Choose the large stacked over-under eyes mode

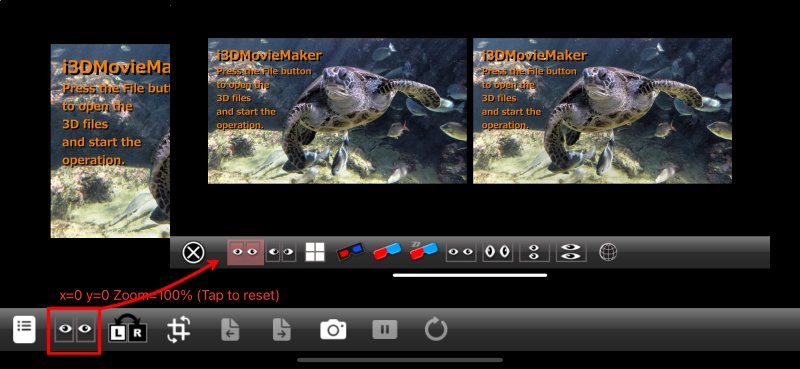point(571,252)
